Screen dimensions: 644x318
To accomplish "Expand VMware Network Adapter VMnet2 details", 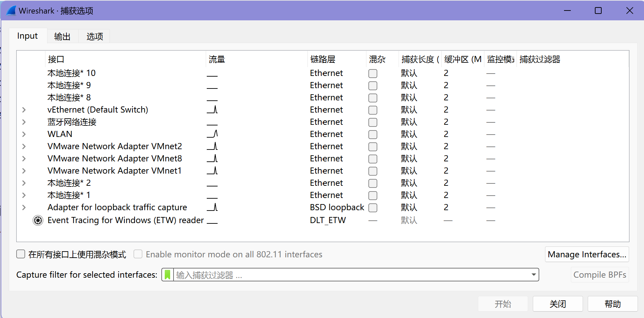I will click(x=24, y=146).
